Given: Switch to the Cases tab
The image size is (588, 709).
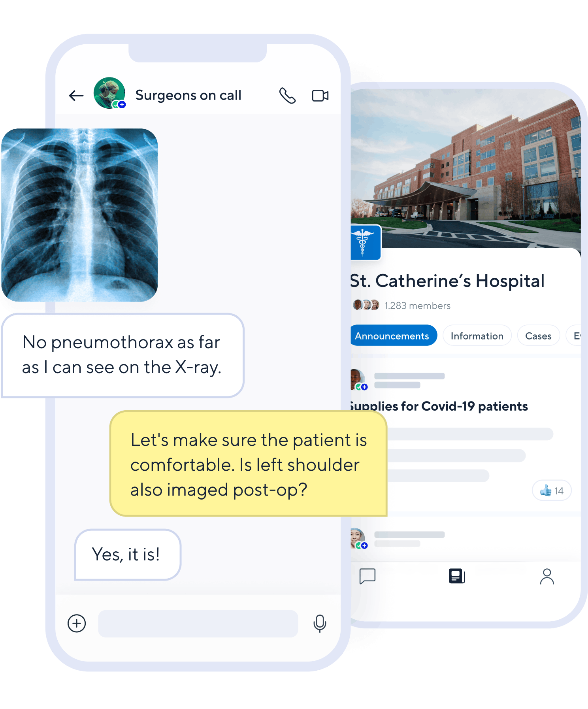Looking at the screenshot, I should point(538,336).
